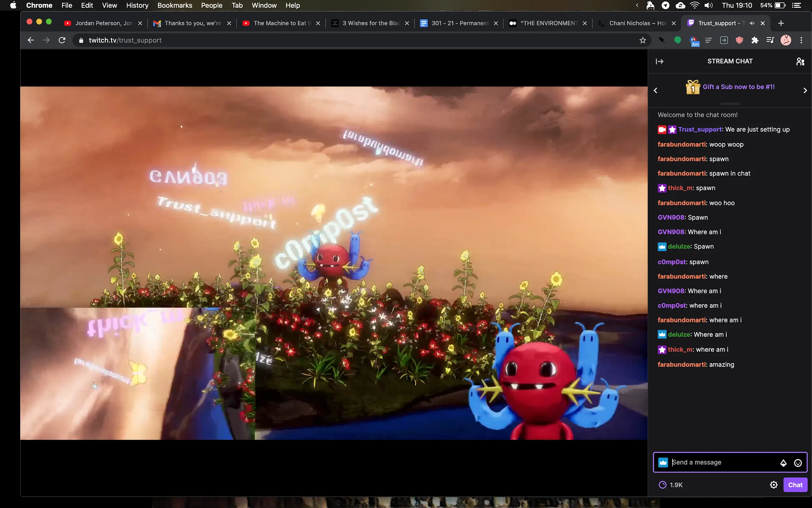The height and width of the screenshot is (508, 812).
Task: Open Notification Center list icon
Action: (x=796, y=5)
